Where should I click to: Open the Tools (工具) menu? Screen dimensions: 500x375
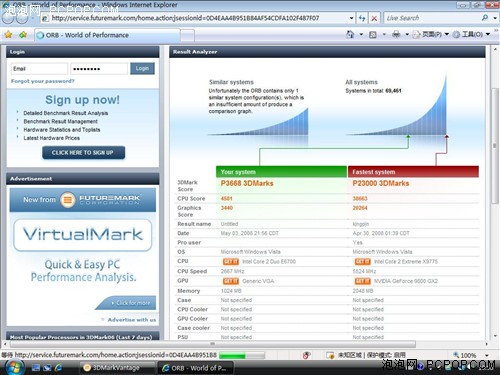[471, 34]
